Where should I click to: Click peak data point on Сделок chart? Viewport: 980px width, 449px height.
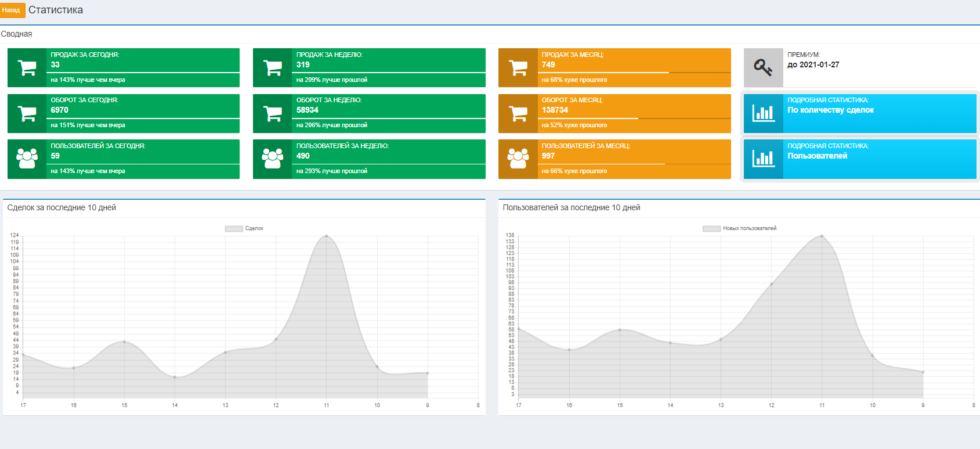(x=327, y=236)
